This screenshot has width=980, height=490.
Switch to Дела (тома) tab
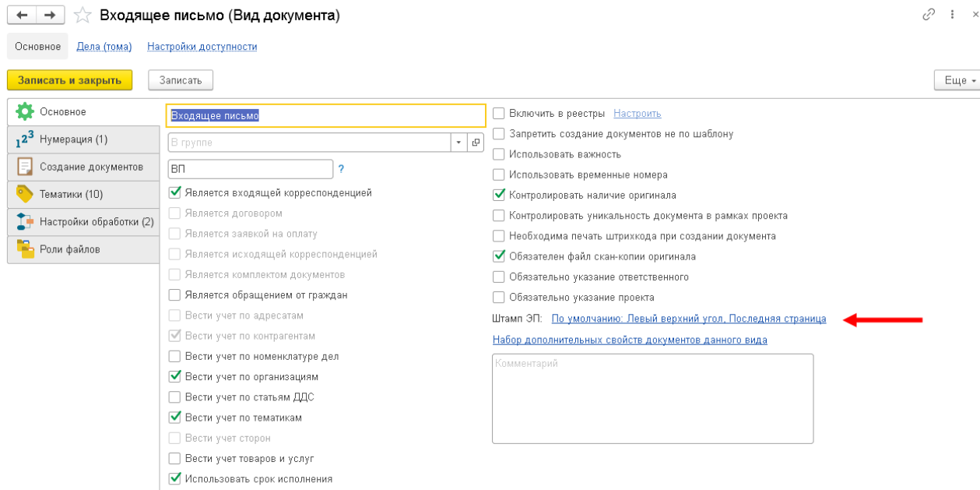pos(104,47)
